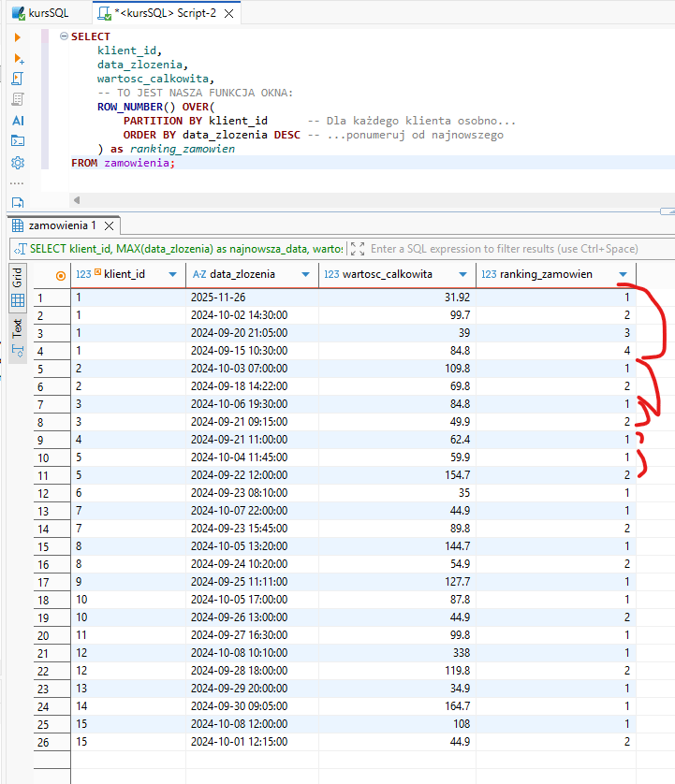Click the wartosc_calkowita column header
The image size is (675, 784).
pyautogui.click(x=385, y=275)
